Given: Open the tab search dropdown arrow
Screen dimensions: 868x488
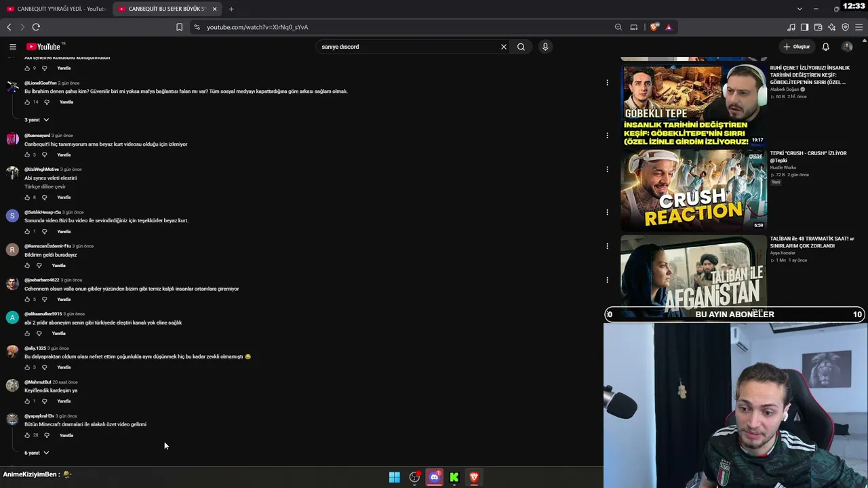Looking at the screenshot, I should (x=800, y=9).
